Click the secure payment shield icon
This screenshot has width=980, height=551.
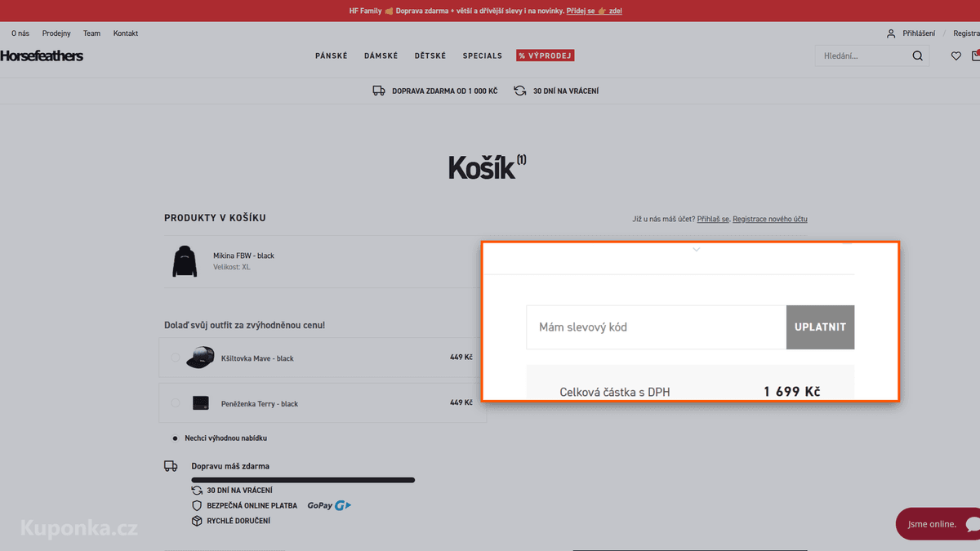point(197,505)
